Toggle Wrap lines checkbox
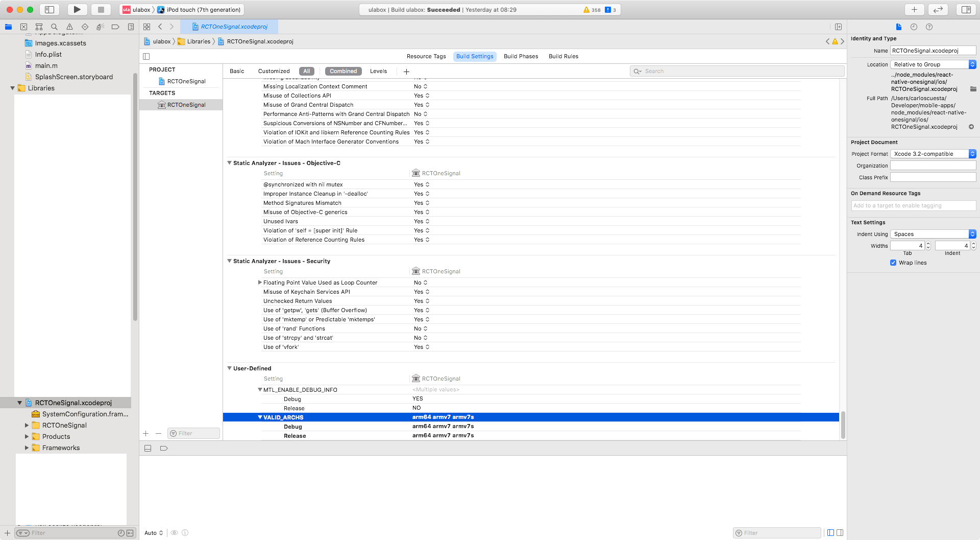980x540 pixels. [x=893, y=263]
